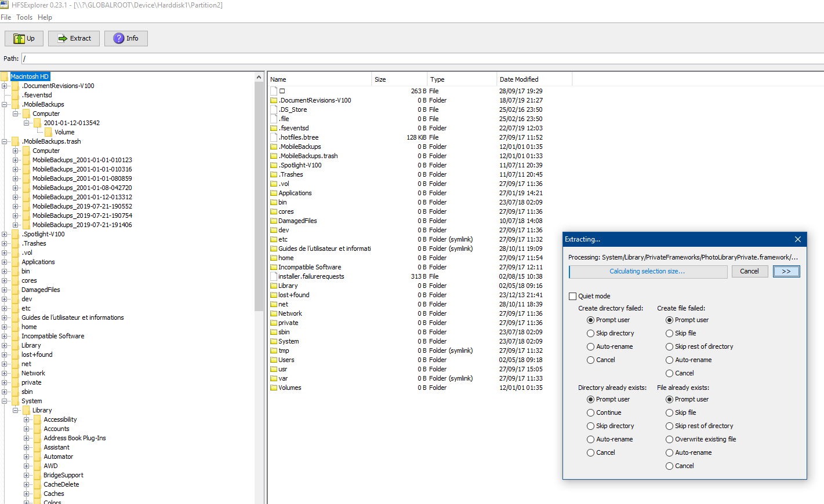Click the Up arrow toolbar icon
The width and height of the screenshot is (824, 504).
click(19, 38)
